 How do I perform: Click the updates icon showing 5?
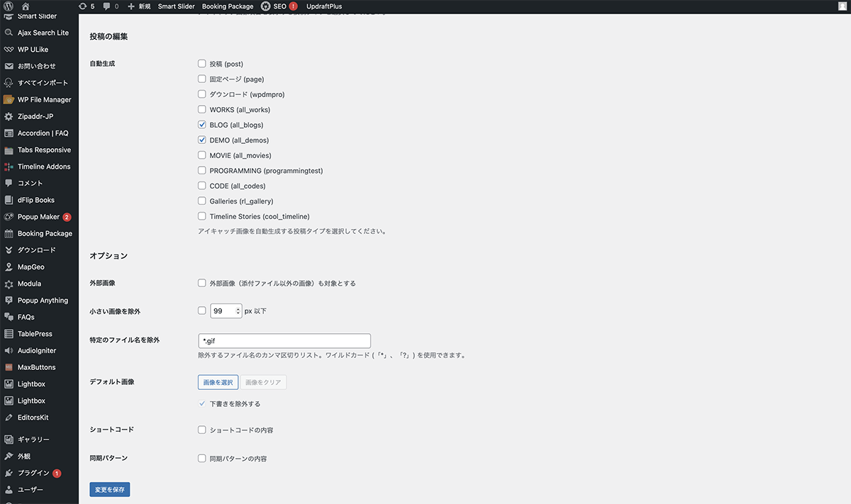click(x=83, y=6)
